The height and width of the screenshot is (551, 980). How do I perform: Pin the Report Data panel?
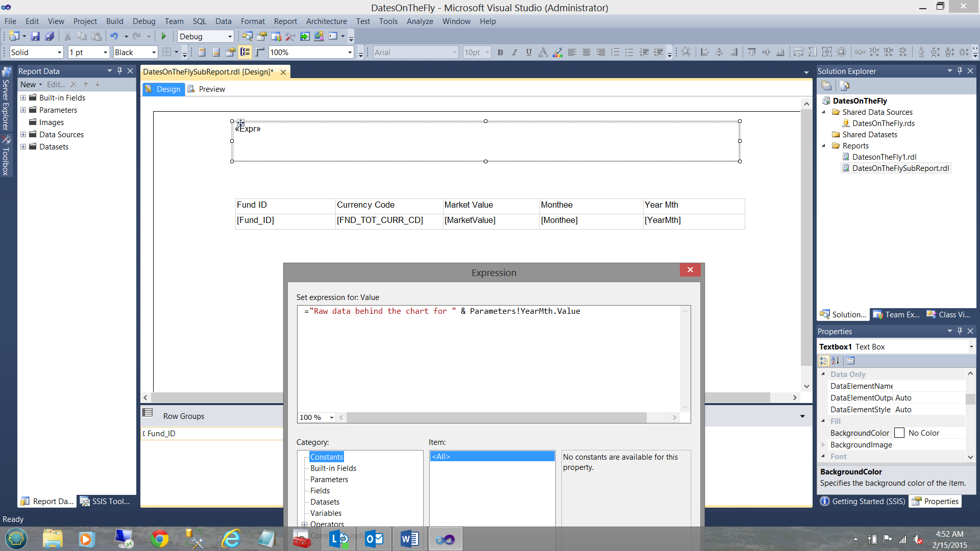[x=119, y=71]
